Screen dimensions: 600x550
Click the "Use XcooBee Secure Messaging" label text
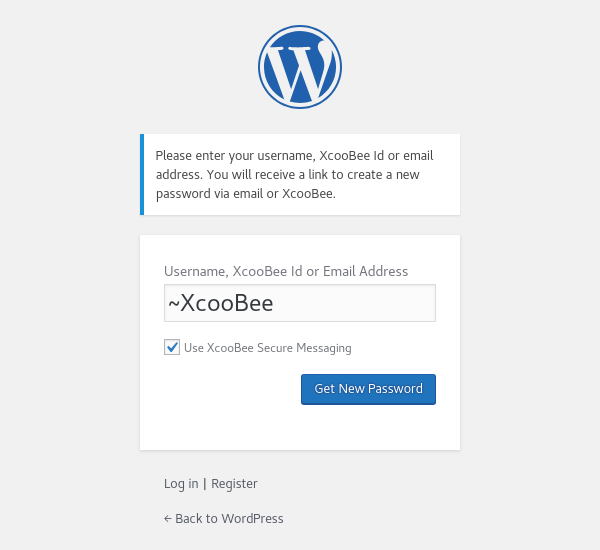click(268, 348)
